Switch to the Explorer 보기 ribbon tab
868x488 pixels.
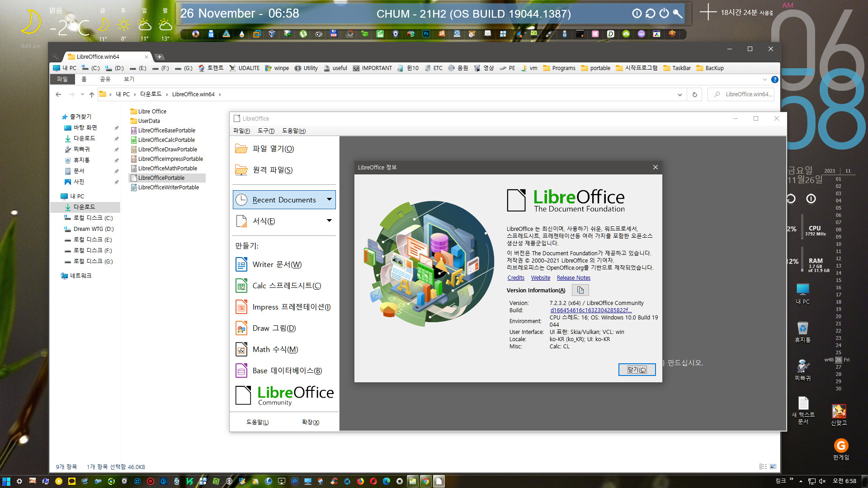coord(129,80)
